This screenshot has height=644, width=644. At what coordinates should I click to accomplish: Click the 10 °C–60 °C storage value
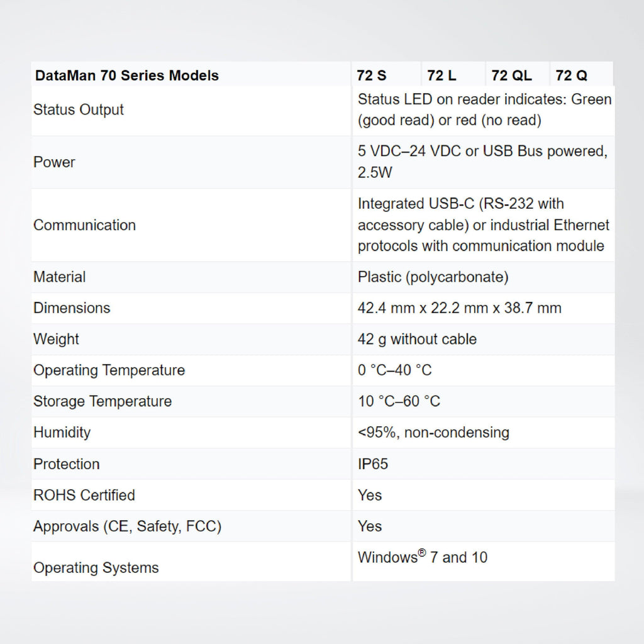tap(399, 401)
